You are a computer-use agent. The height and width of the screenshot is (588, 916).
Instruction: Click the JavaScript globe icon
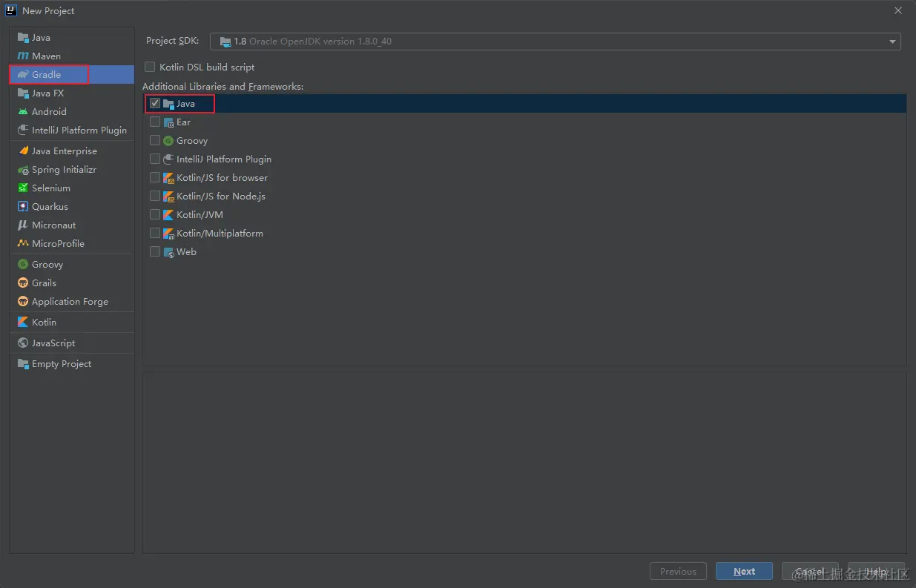23,343
